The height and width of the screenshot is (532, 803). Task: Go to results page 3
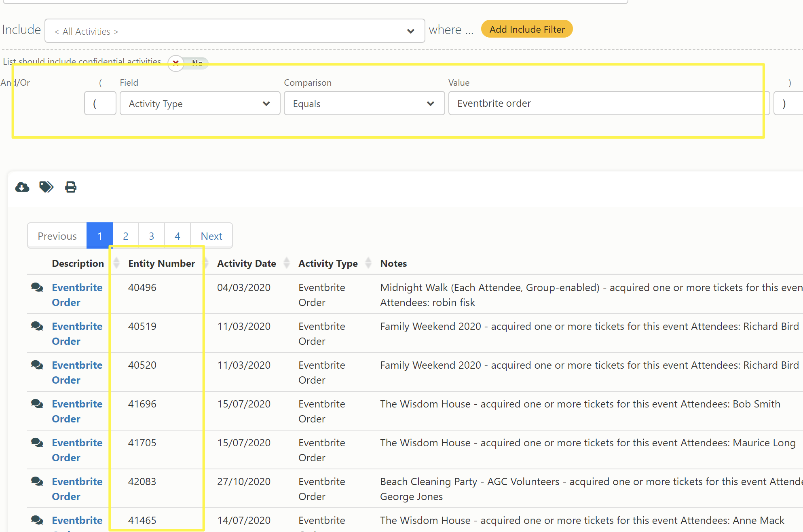point(152,236)
